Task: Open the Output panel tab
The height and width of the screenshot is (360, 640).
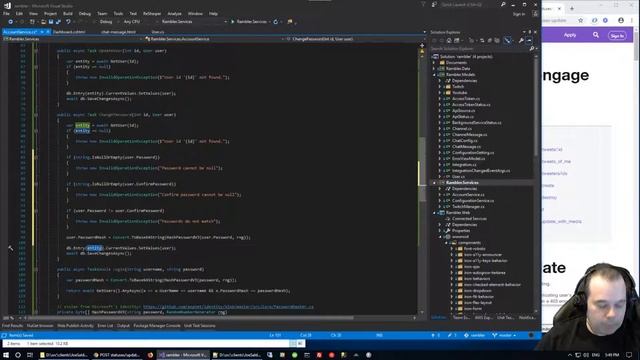Action: [x=123, y=326]
